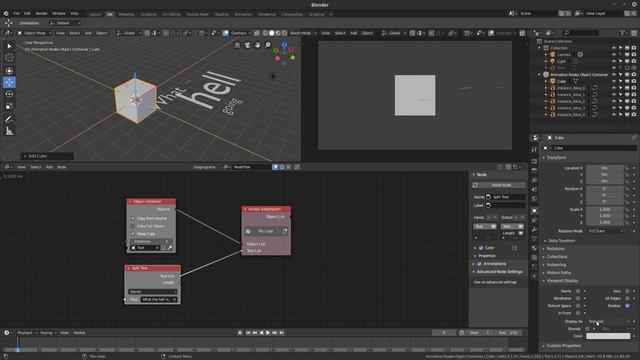Click the object Color swatch
Screen dimensions: 640x360
[608, 336]
